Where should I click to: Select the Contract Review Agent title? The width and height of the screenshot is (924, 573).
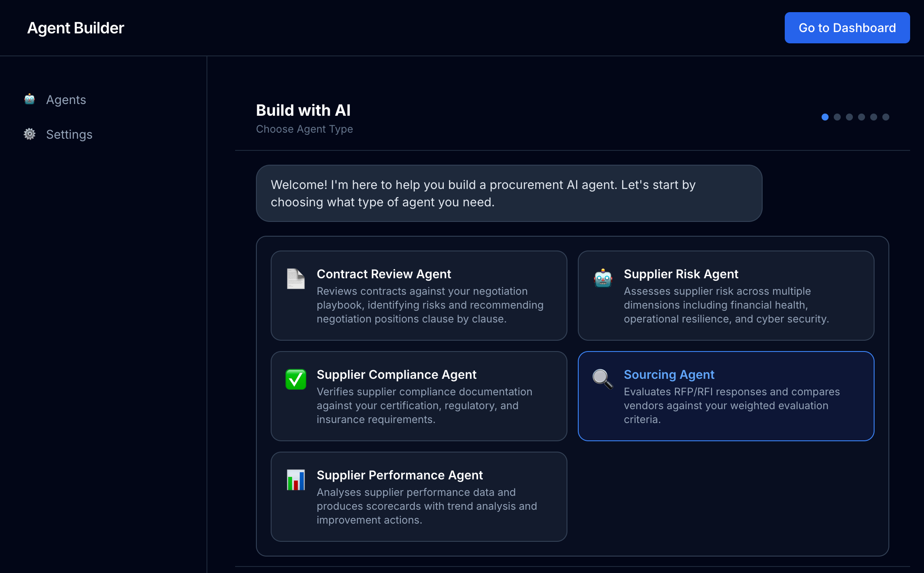(x=383, y=274)
